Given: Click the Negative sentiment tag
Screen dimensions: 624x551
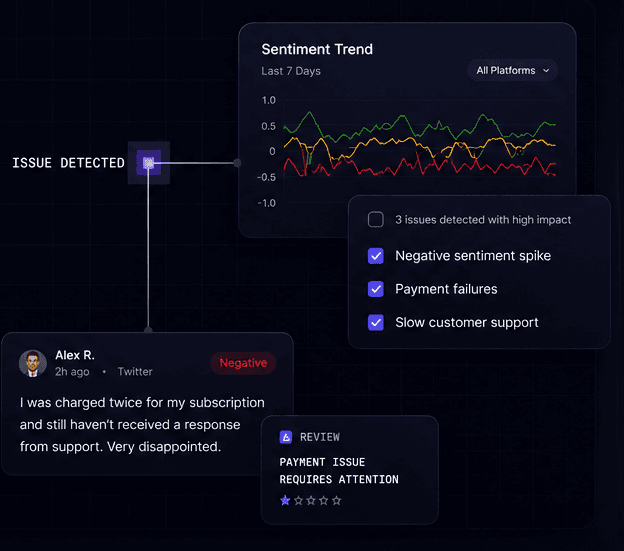Looking at the screenshot, I should point(243,363).
